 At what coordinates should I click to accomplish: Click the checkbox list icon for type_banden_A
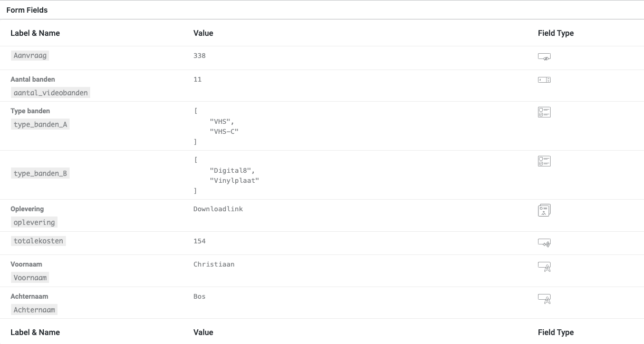point(544,112)
